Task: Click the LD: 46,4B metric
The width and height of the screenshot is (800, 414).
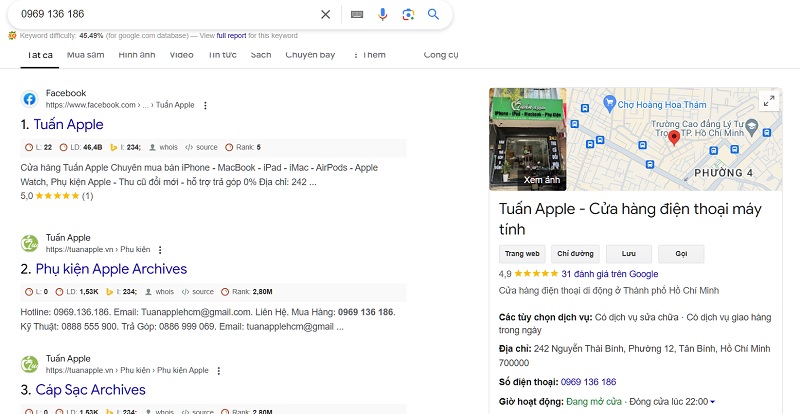Action: point(81,147)
